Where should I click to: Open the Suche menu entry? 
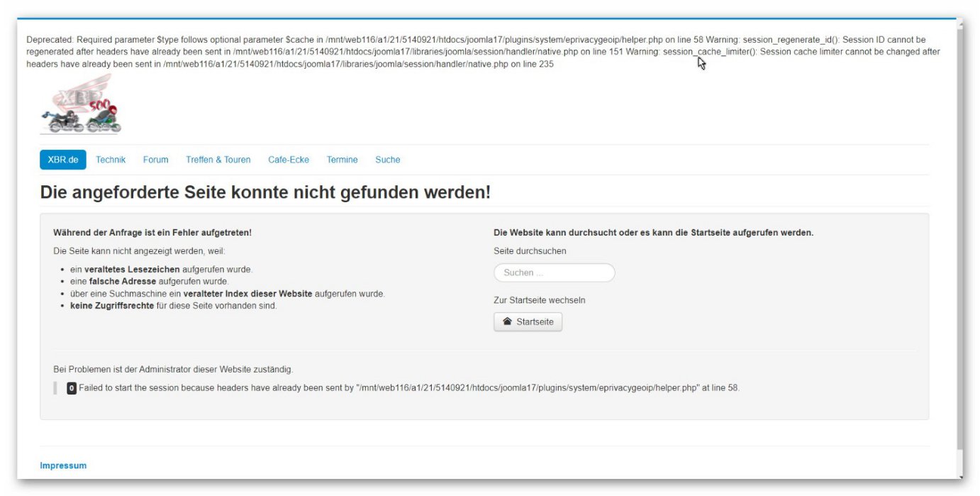pyautogui.click(x=387, y=159)
